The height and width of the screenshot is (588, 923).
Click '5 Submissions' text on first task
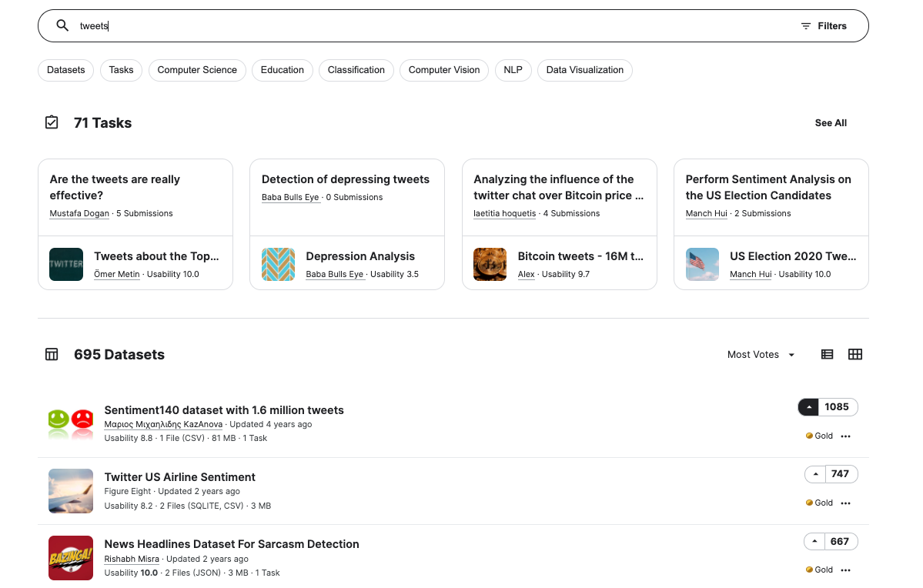[144, 214]
